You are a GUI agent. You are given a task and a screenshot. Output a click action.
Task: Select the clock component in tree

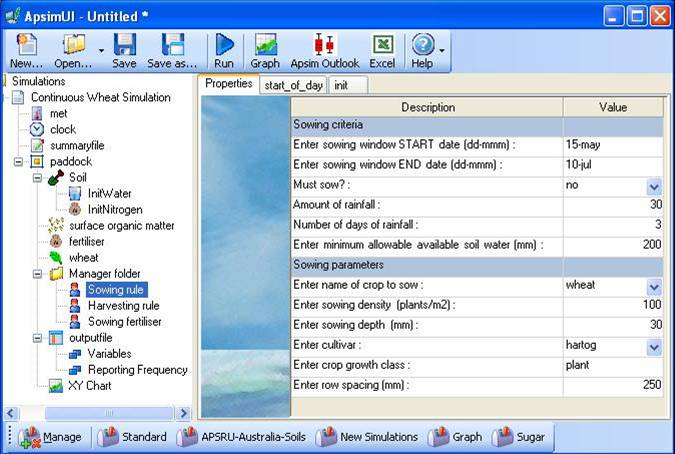pyautogui.click(x=62, y=129)
